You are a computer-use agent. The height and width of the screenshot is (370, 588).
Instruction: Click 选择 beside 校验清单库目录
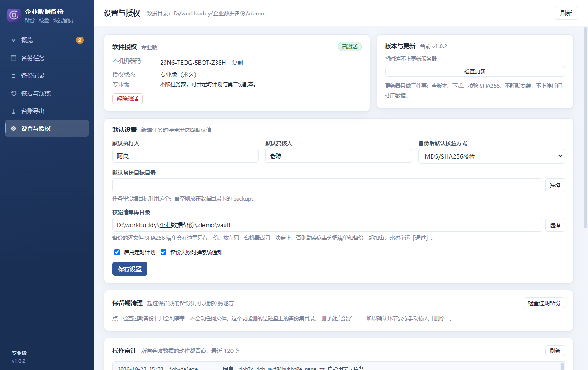[555, 224]
